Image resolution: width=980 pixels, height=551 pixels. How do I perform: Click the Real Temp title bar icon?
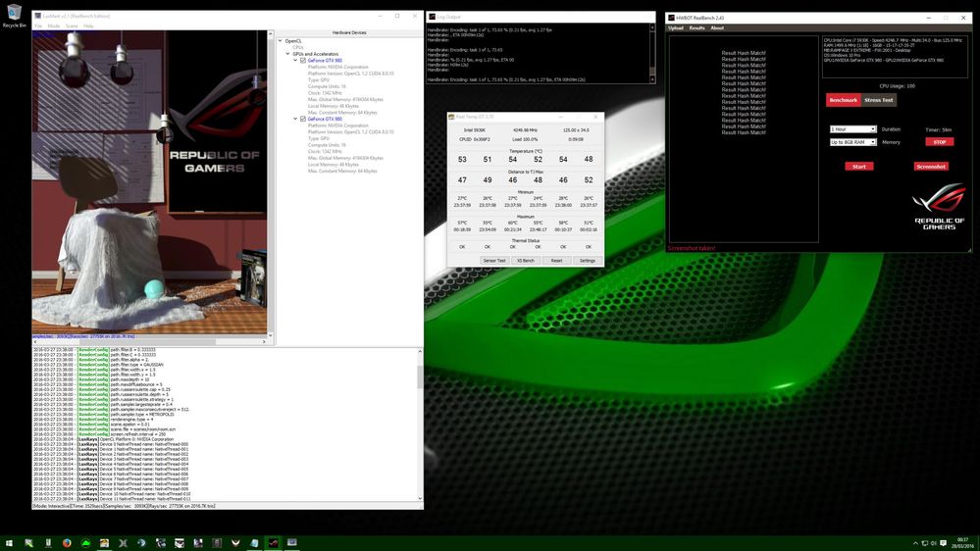451,117
